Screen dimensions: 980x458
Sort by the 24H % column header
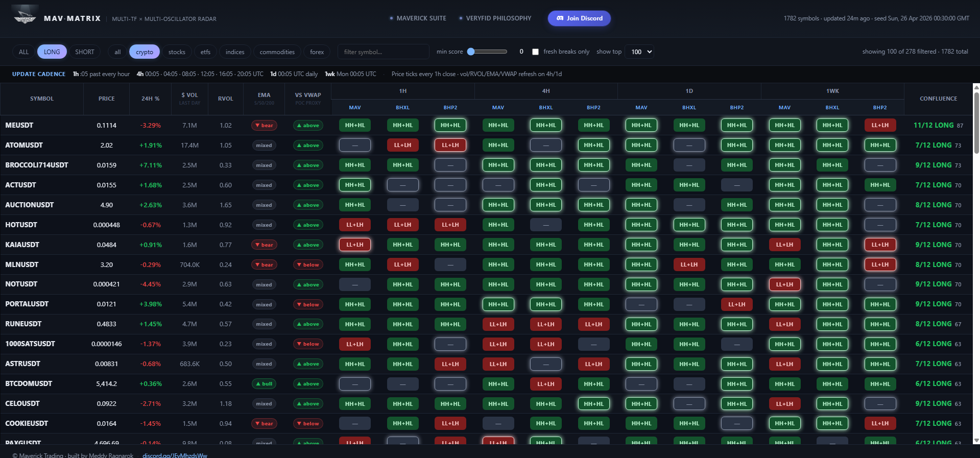(x=151, y=99)
